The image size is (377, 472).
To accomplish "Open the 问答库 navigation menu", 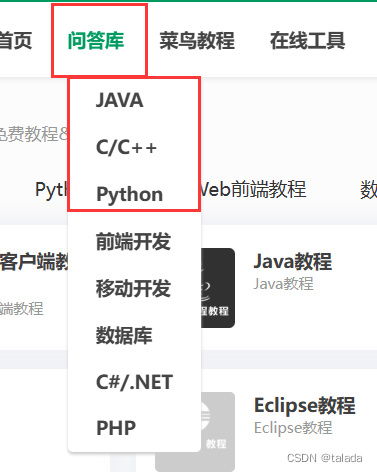I will pyautogui.click(x=96, y=41).
